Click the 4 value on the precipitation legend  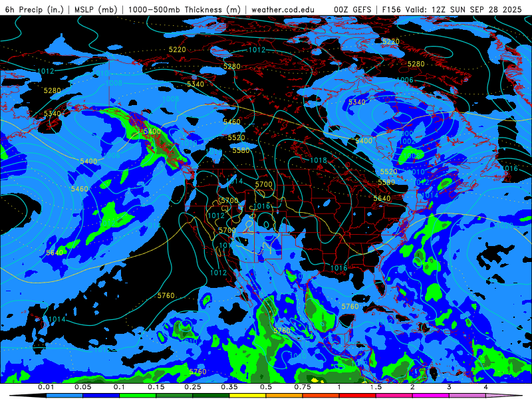(x=485, y=387)
